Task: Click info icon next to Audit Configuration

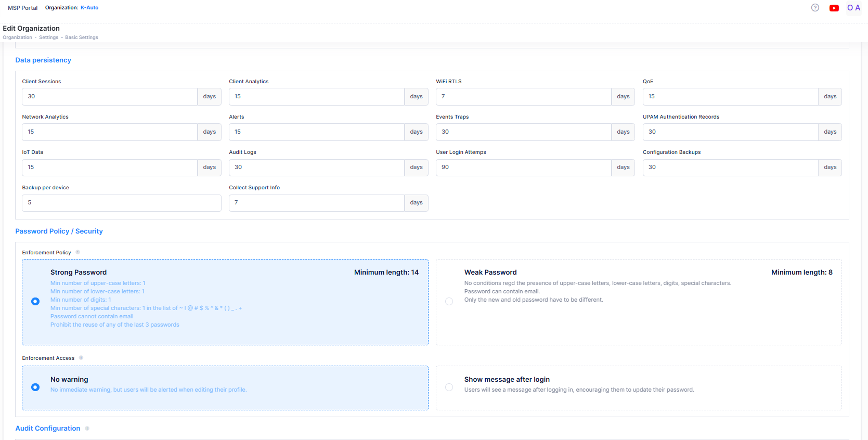Action: (87, 429)
